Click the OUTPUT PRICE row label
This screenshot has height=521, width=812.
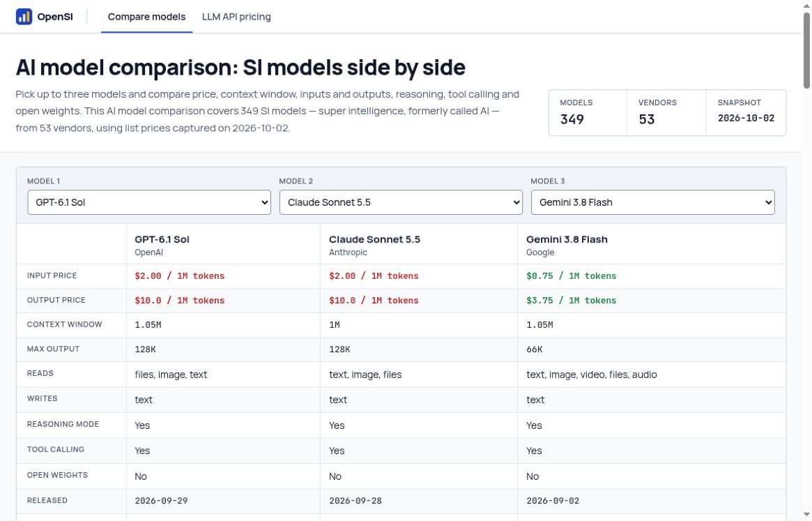point(56,300)
